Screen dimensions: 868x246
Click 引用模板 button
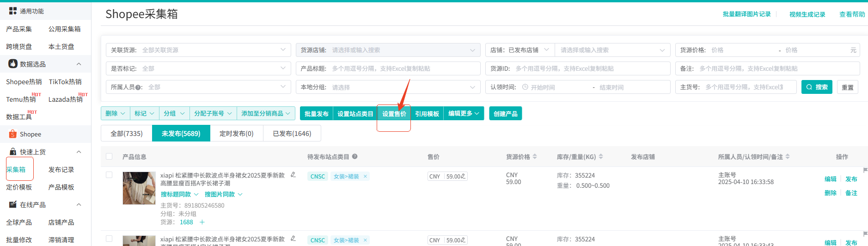pos(427,113)
